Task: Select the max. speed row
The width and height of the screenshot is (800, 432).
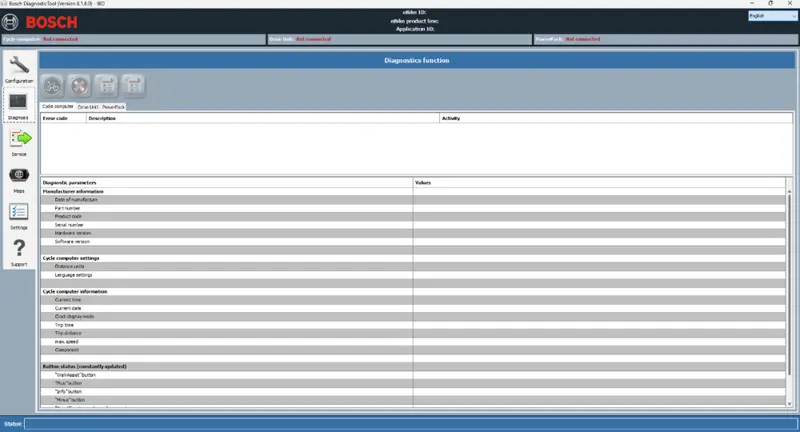Action: [413, 342]
